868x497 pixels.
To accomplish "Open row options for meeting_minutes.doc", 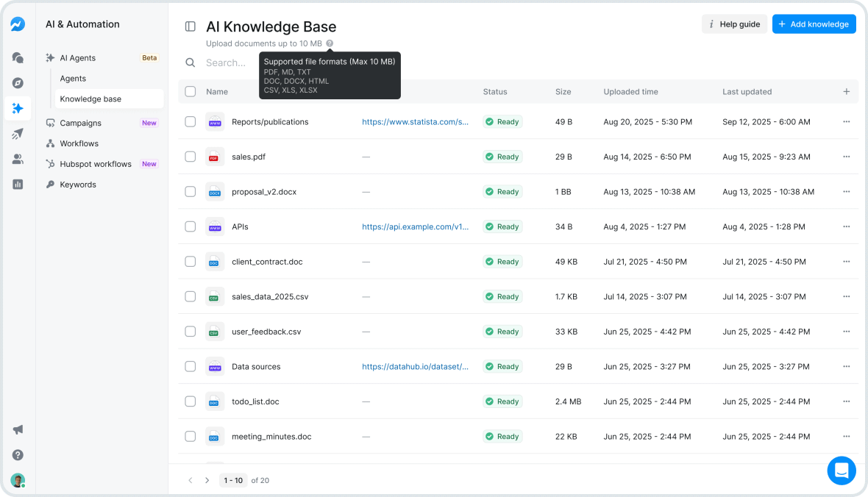I will pos(847,436).
